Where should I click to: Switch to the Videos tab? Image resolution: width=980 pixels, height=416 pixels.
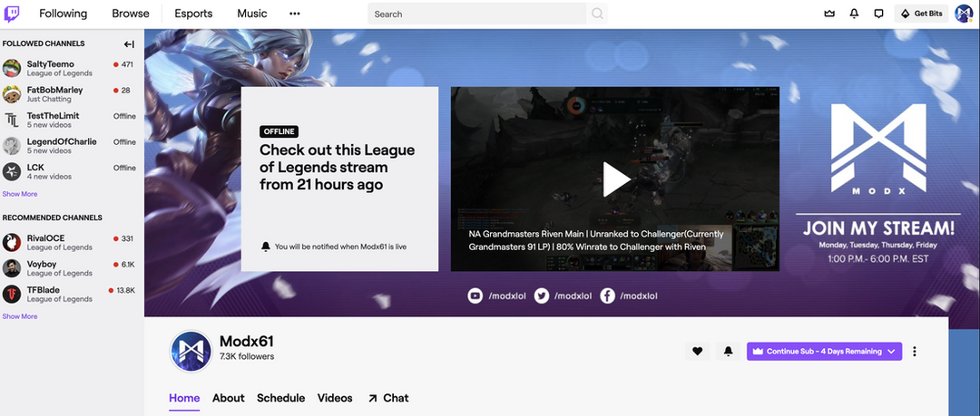335,398
